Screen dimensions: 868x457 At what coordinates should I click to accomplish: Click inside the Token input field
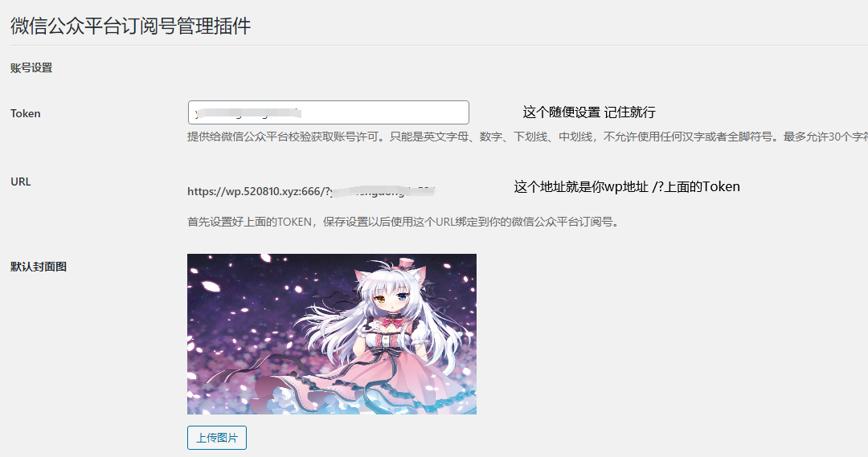click(x=328, y=112)
